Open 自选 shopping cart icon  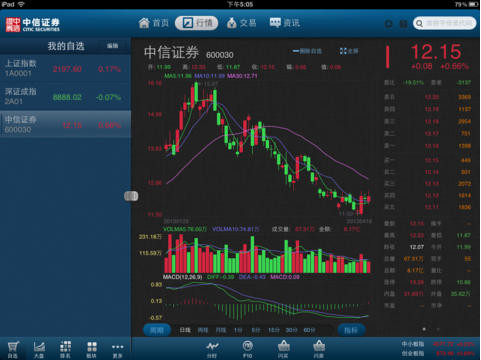pyautogui.click(x=13, y=349)
